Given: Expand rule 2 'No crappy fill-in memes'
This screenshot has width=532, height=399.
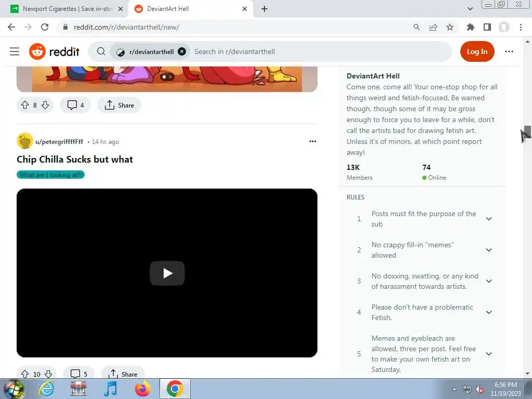Looking at the screenshot, I should click(488, 250).
